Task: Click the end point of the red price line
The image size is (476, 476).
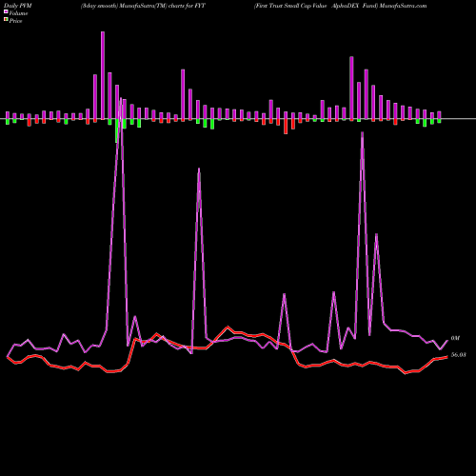Action: tap(446, 357)
